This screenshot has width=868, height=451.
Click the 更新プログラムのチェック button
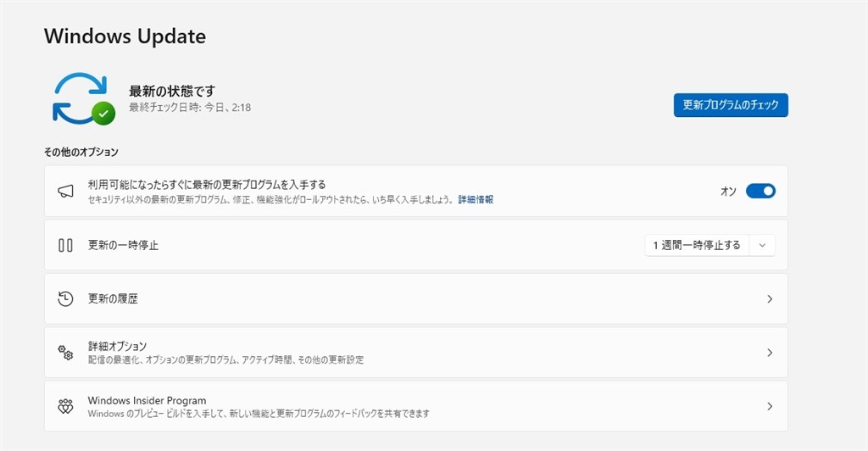pyautogui.click(x=731, y=105)
